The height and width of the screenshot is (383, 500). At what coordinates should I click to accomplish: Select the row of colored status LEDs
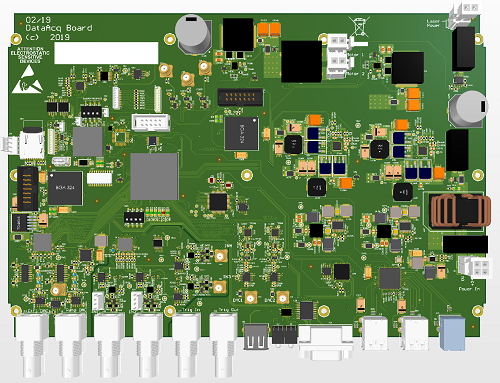[x=158, y=213]
